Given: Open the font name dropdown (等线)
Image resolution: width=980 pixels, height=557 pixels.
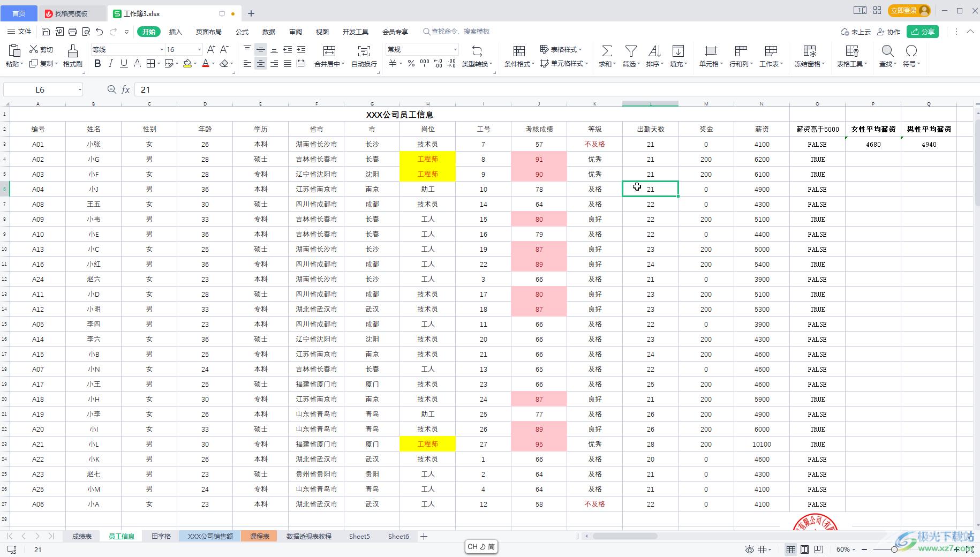Looking at the screenshot, I should [x=162, y=49].
